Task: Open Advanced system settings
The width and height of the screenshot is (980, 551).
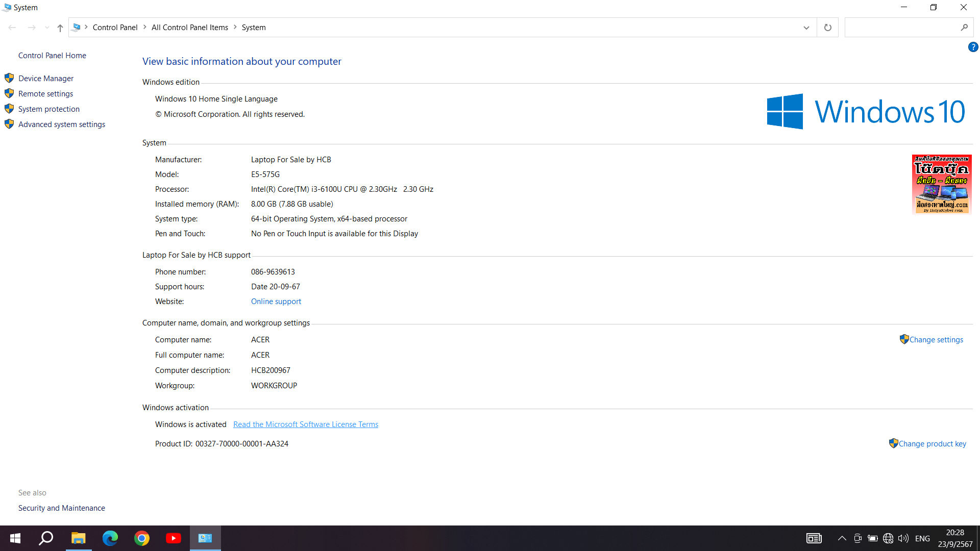Action: click(62, 124)
